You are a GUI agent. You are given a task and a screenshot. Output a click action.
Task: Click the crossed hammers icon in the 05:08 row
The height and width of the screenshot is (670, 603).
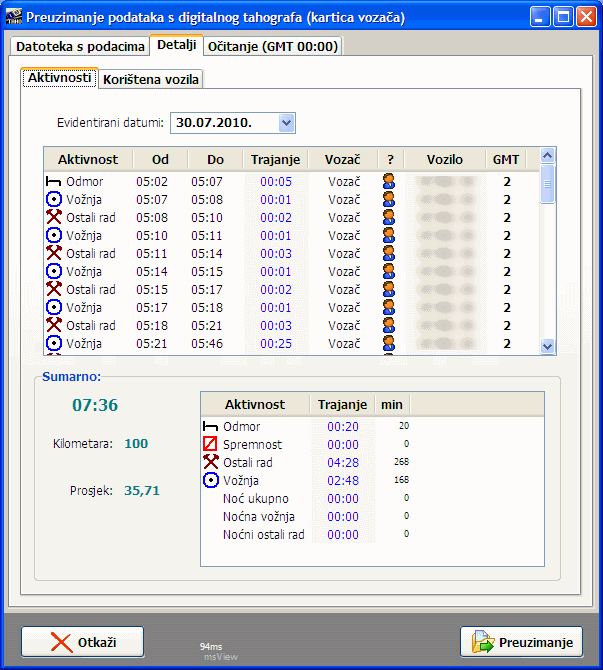click(54, 218)
